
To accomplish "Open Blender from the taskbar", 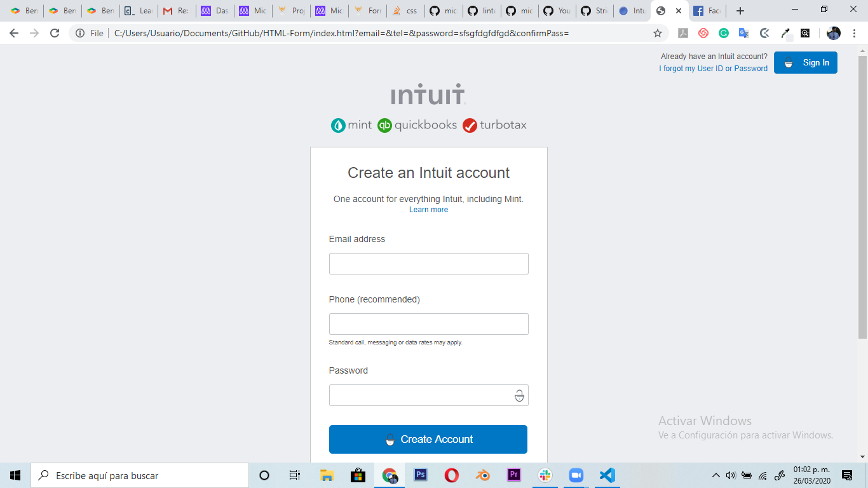I will coord(483,475).
